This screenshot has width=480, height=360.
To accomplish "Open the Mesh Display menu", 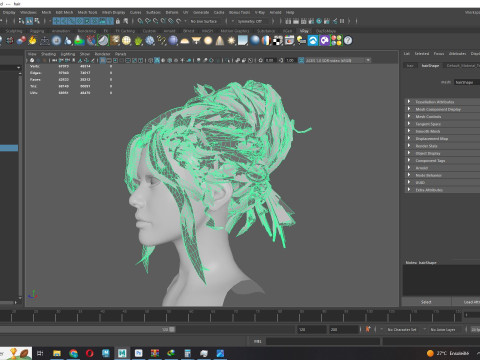I will pyautogui.click(x=113, y=12).
